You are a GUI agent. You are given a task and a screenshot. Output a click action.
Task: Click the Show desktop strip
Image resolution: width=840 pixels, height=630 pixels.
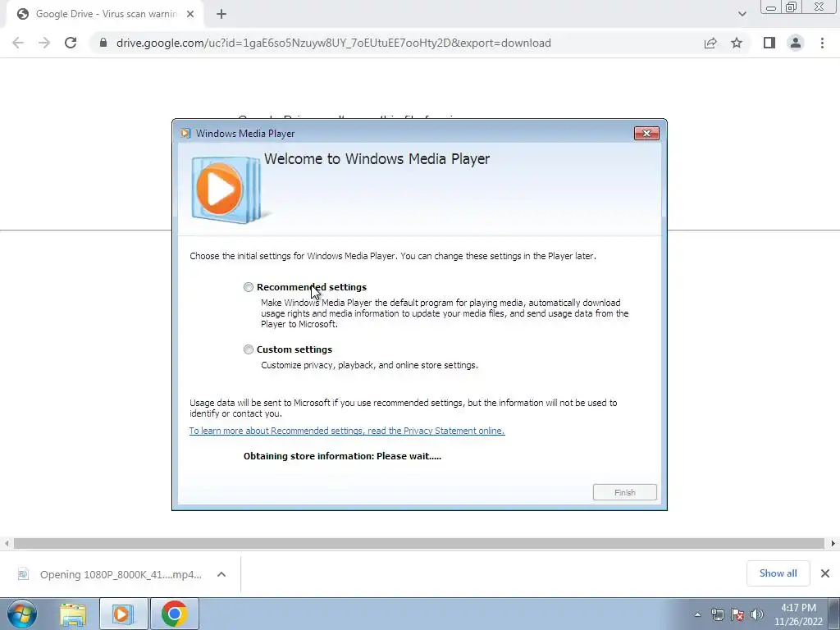[834, 614]
